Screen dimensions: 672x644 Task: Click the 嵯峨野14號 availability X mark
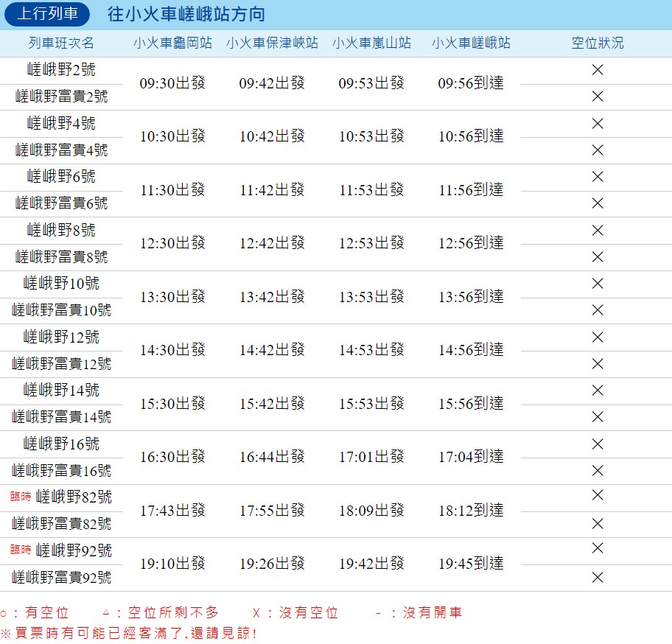(598, 391)
